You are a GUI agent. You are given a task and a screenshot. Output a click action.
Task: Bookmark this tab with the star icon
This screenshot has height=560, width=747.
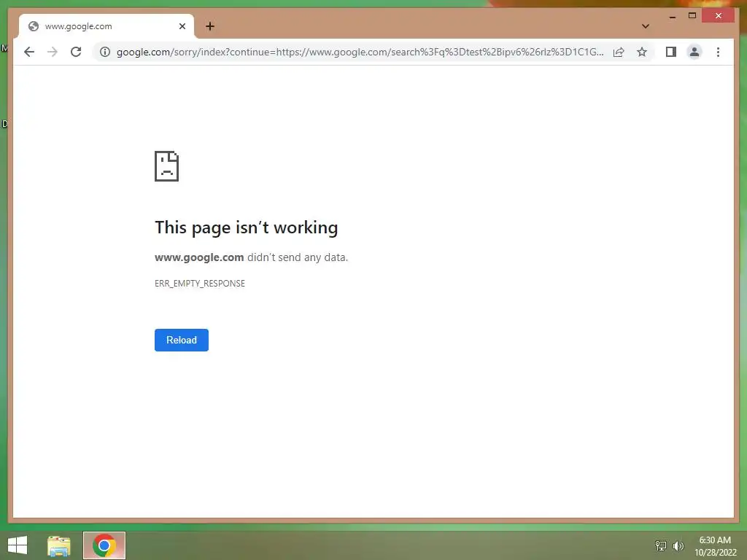642,52
